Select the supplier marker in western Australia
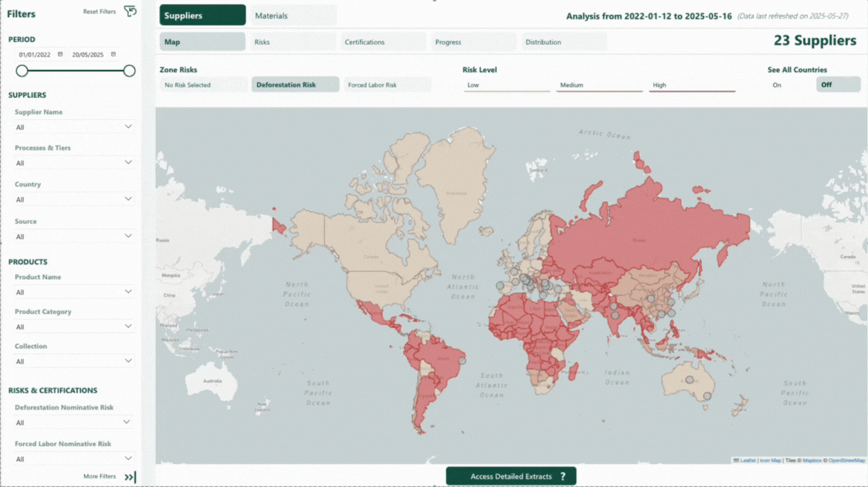868x487 pixels. tap(690, 380)
